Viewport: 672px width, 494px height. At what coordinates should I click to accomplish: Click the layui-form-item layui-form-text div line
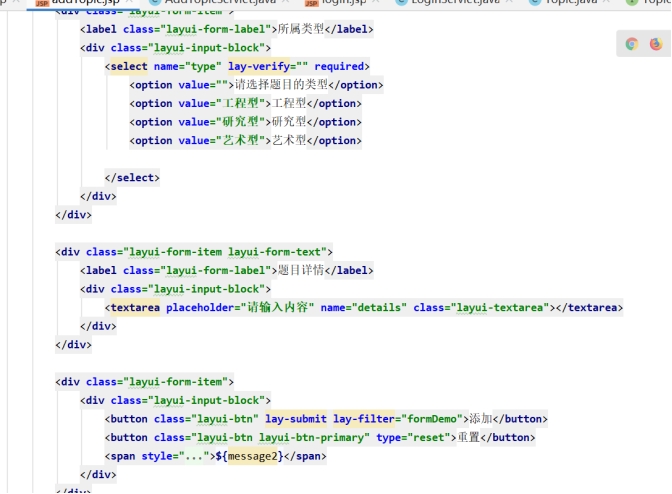pos(194,252)
